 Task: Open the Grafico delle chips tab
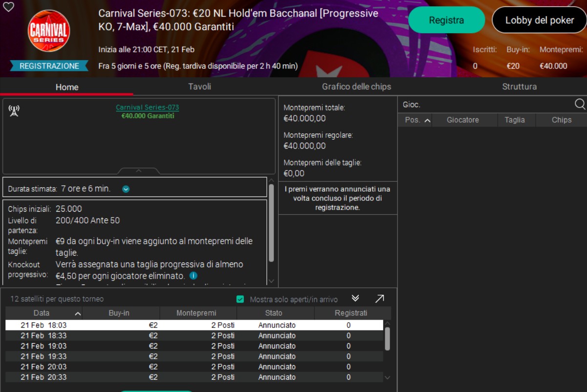(356, 87)
